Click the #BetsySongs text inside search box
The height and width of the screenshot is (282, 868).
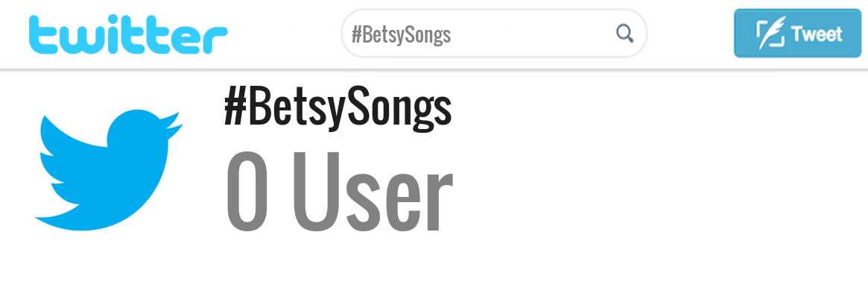point(402,35)
